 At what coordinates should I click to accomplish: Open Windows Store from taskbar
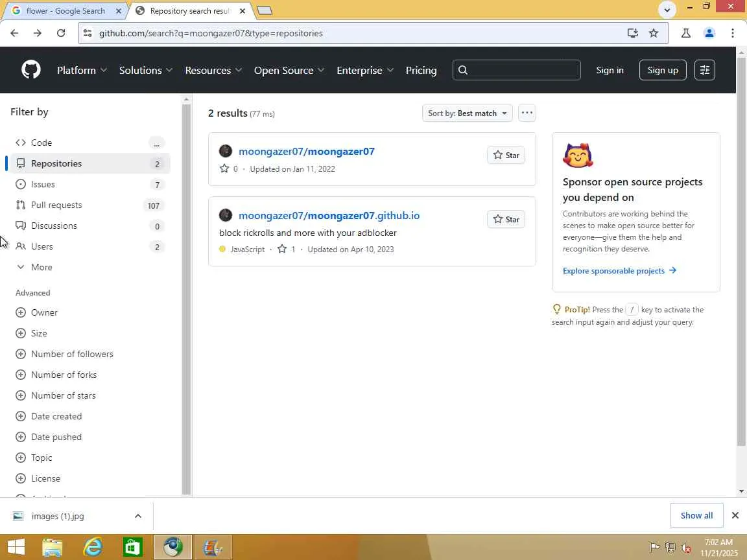[x=132, y=547]
